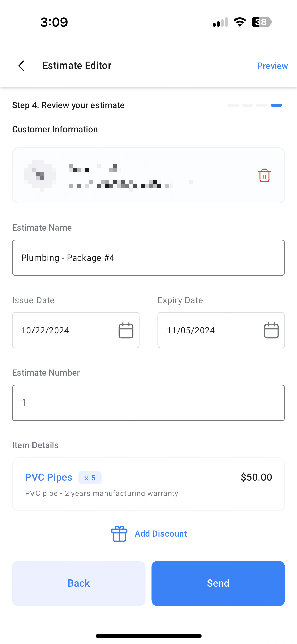Viewport: 297px width, 644px height.
Task: Tap the back arrow in header
Action: pos(21,66)
